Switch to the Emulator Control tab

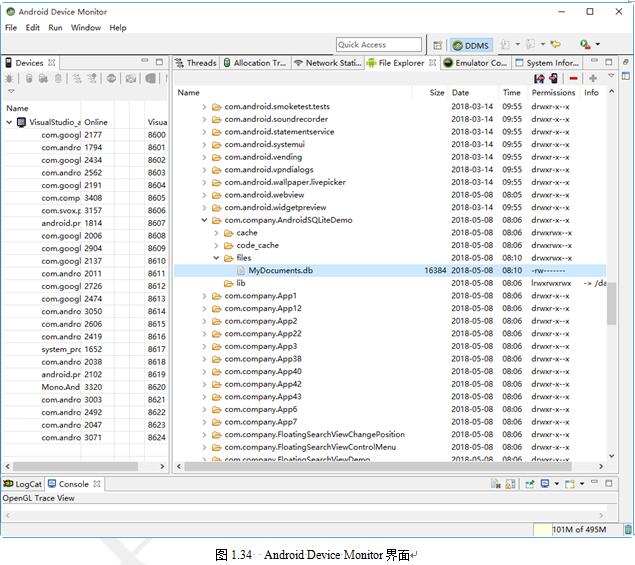click(475, 63)
